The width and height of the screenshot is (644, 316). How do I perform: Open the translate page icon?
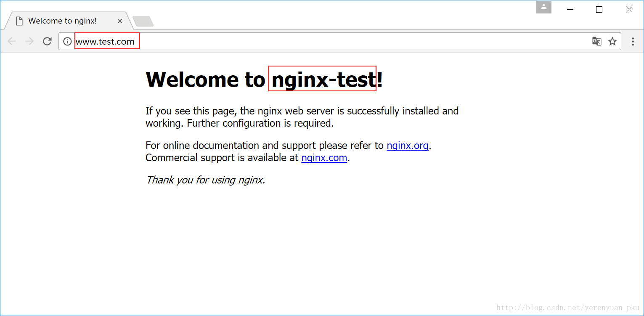[x=596, y=41]
